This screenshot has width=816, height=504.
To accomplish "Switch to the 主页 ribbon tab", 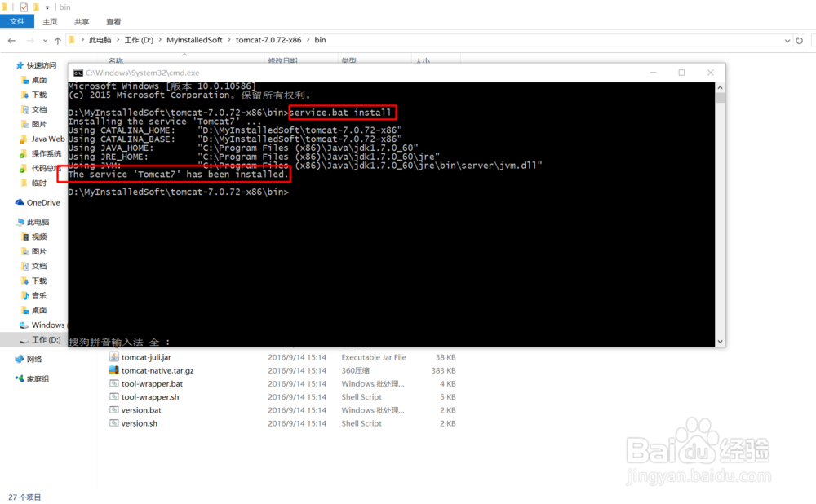I will 50,22.
